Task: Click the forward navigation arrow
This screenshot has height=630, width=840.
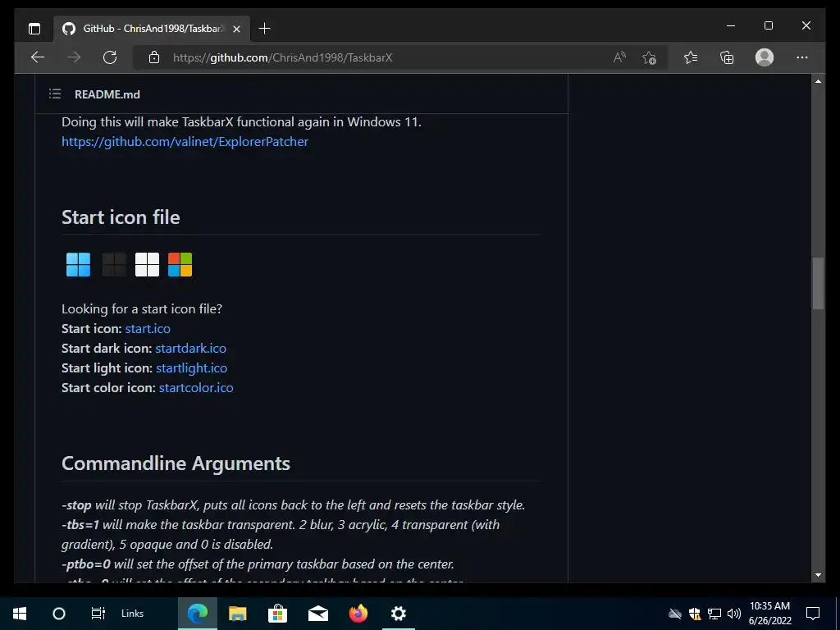Action: tap(74, 57)
